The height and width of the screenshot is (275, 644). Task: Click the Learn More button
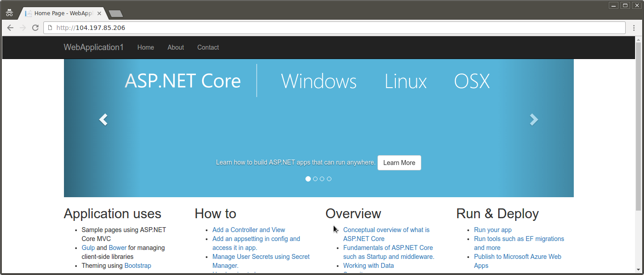[x=399, y=163]
